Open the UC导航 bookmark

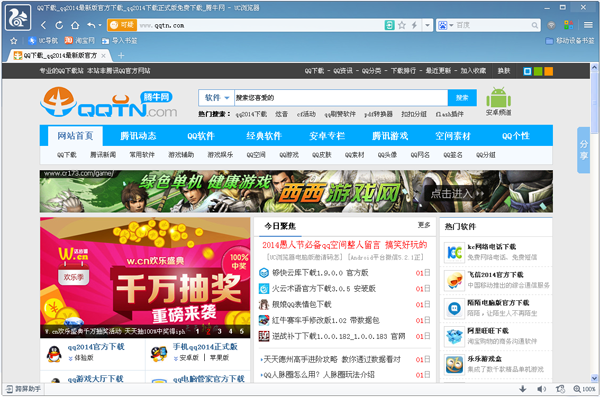click(x=43, y=41)
